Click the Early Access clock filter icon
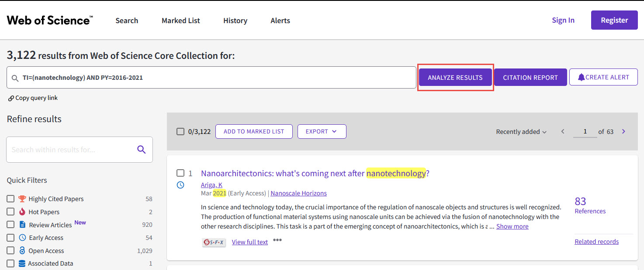Image resolution: width=644 pixels, height=270 pixels. [x=23, y=238]
